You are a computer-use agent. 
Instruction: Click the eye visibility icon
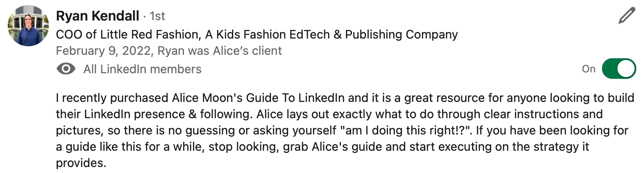(66, 69)
